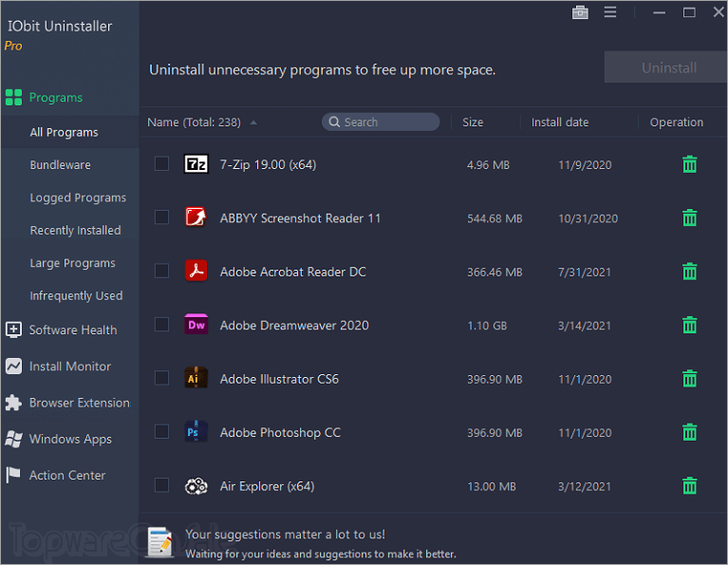
Task: Click the Uninstall button
Action: pos(666,67)
